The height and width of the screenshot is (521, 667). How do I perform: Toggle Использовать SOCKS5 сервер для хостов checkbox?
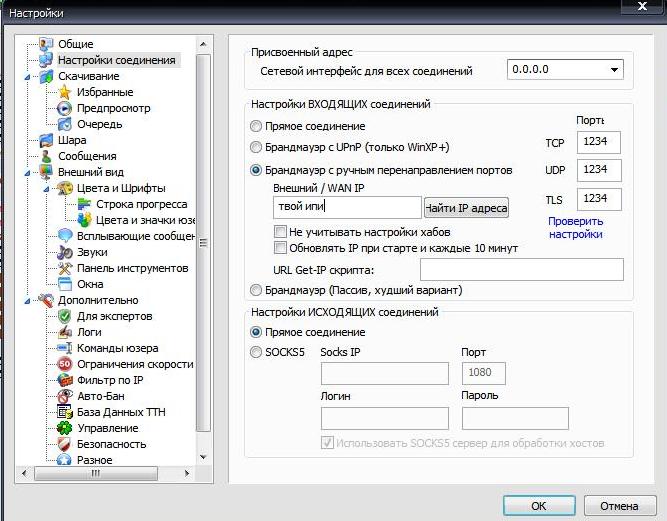point(327,443)
